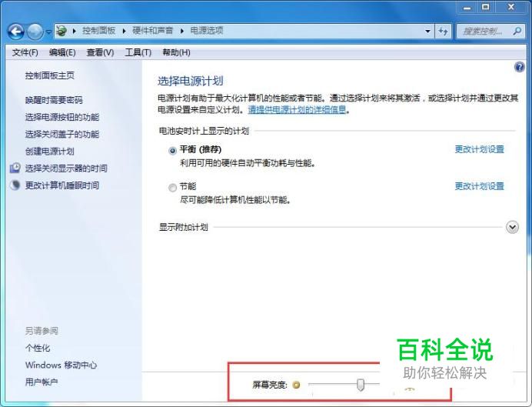Open 选择电源按钮的功能 link
532x407 pixels.
pyautogui.click(x=62, y=117)
